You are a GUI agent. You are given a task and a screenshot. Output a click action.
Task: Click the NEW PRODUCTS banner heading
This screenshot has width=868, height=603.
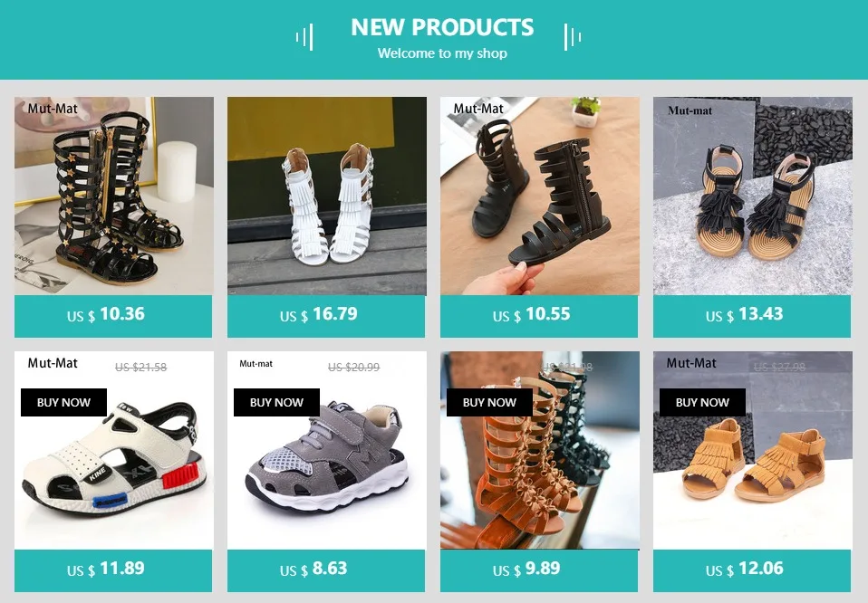click(x=442, y=27)
